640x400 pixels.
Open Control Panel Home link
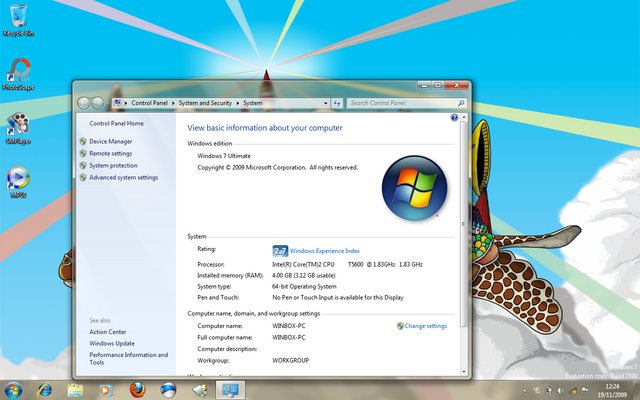pos(116,123)
